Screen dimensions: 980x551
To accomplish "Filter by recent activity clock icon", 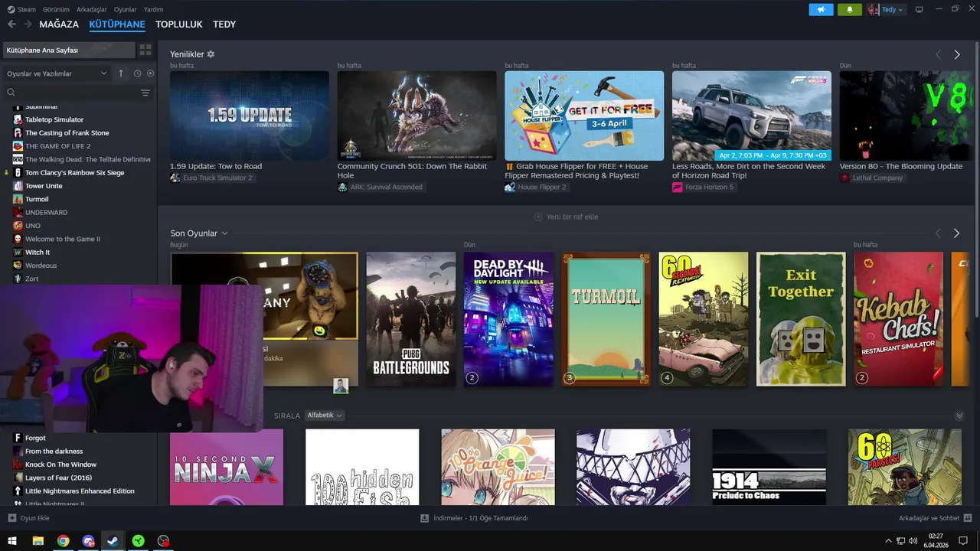I will [x=137, y=73].
